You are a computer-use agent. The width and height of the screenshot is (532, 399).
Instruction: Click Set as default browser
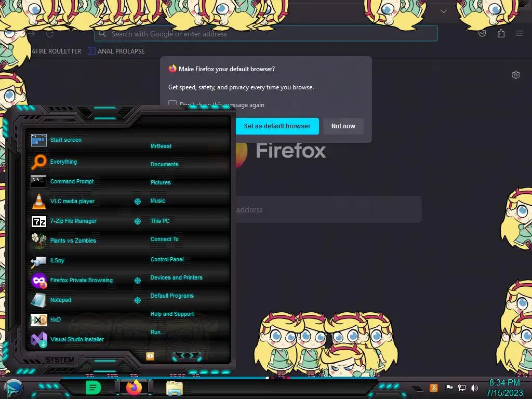tap(277, 126)
